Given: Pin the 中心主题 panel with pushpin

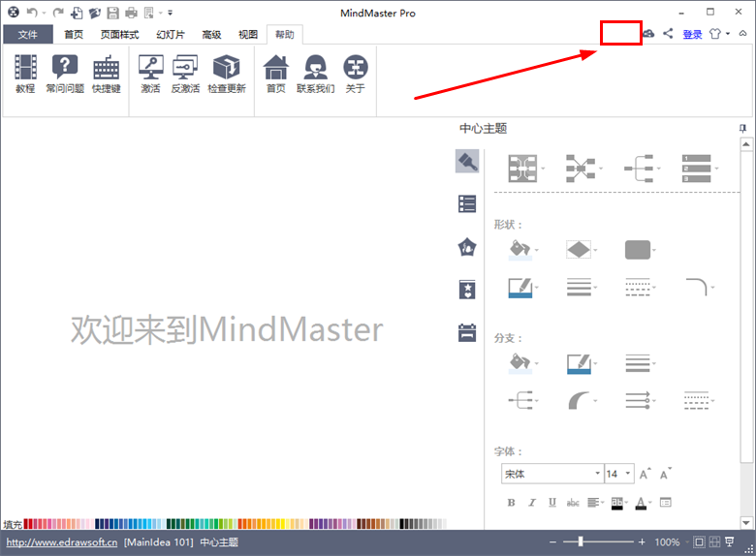Looking at the screenshot, I should pyautogui.click(x=742, y=128).
